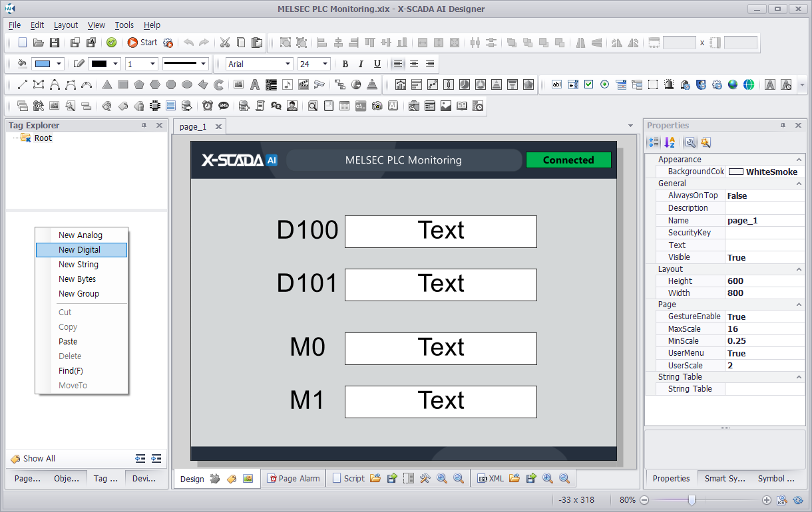
Task: Sort properties alphabetically
Action: pos(670,142)
